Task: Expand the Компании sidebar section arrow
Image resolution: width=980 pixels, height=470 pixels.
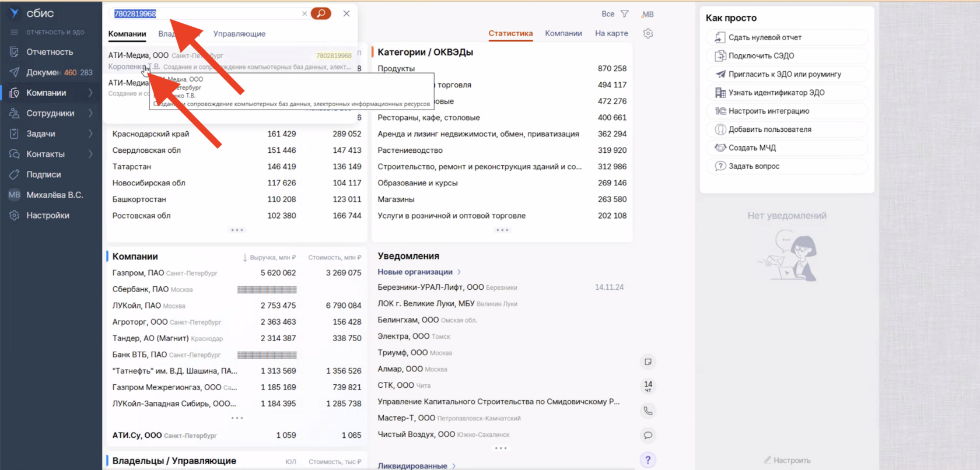Action: (91, 93)
